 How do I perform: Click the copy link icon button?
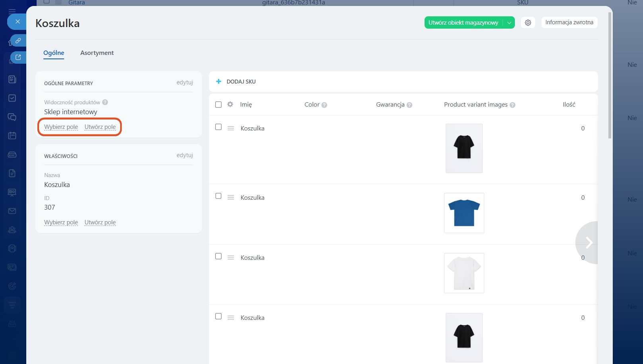[18, 41]
